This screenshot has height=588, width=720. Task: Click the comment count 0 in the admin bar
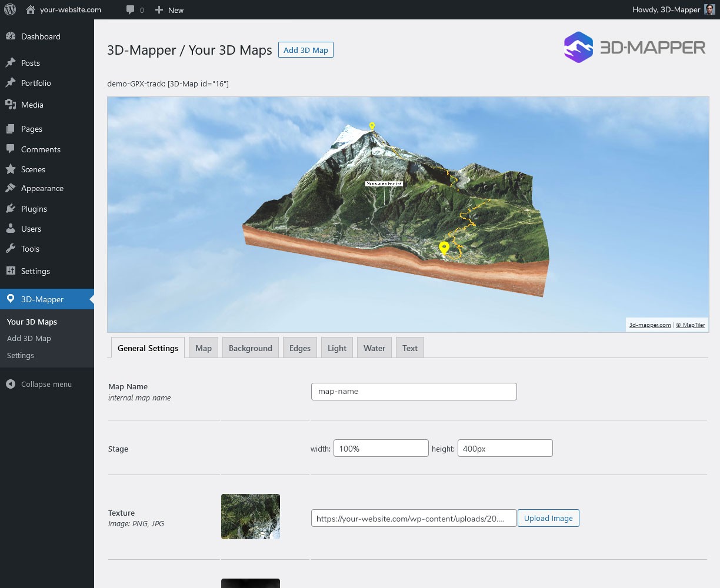pyautogui.click(x=142, y=10)
